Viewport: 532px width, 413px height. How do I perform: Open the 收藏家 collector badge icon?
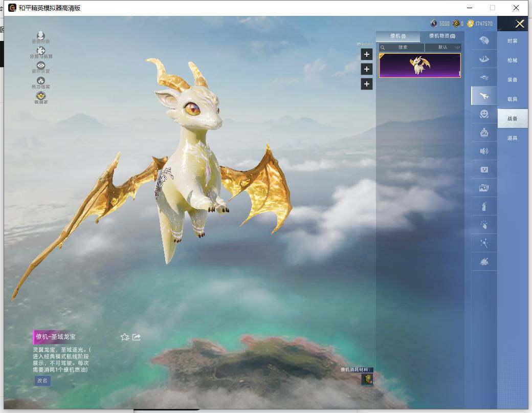pyautogui.click(x=41, y=97)
